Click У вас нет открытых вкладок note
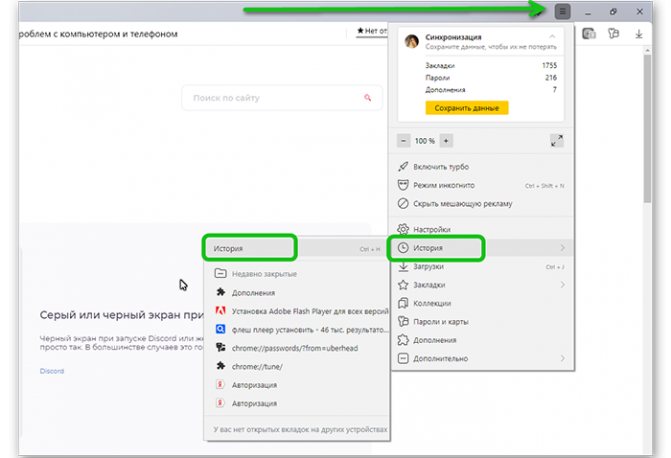 (300, 429)
